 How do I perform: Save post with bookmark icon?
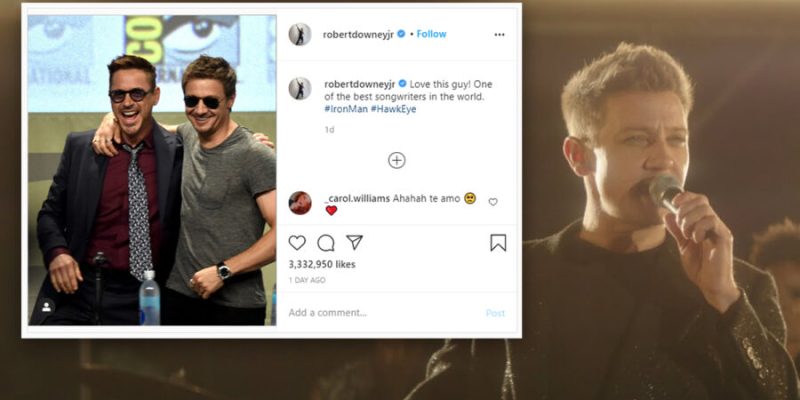[x=498, y=243]
